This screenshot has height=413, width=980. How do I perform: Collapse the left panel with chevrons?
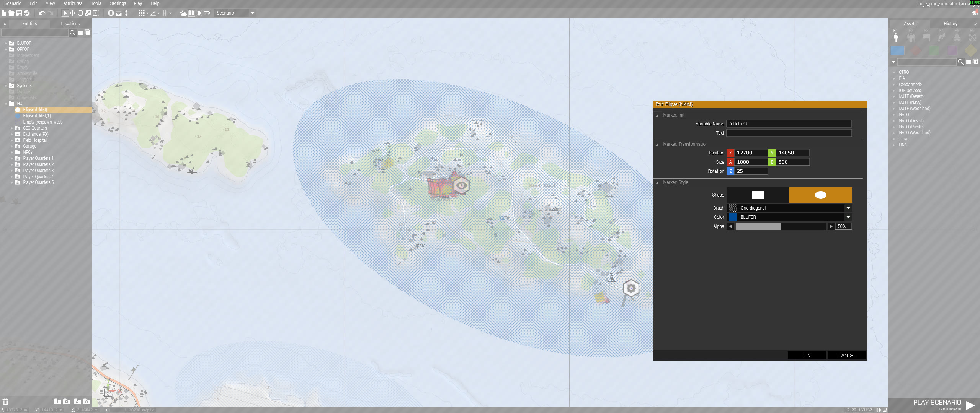4,24
